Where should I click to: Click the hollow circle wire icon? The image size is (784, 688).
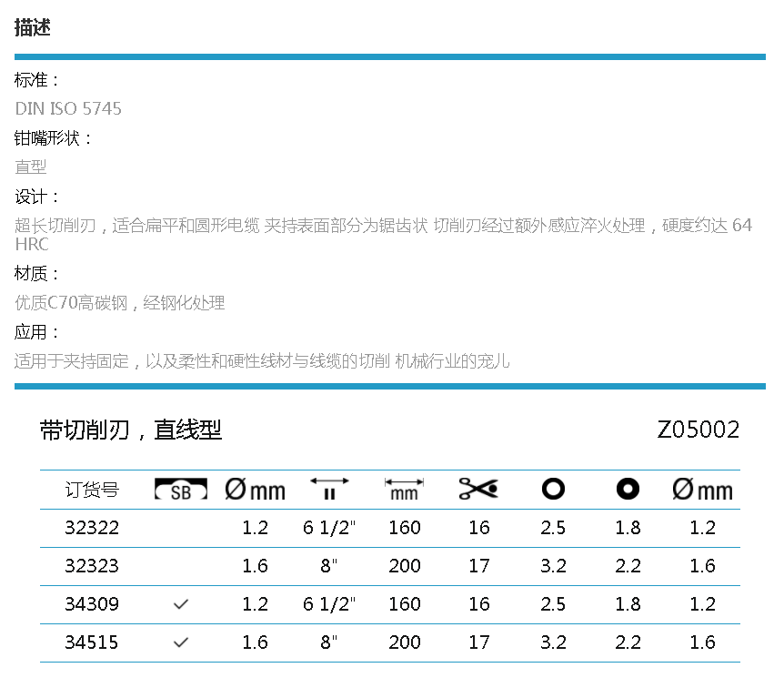pos(553,490)
